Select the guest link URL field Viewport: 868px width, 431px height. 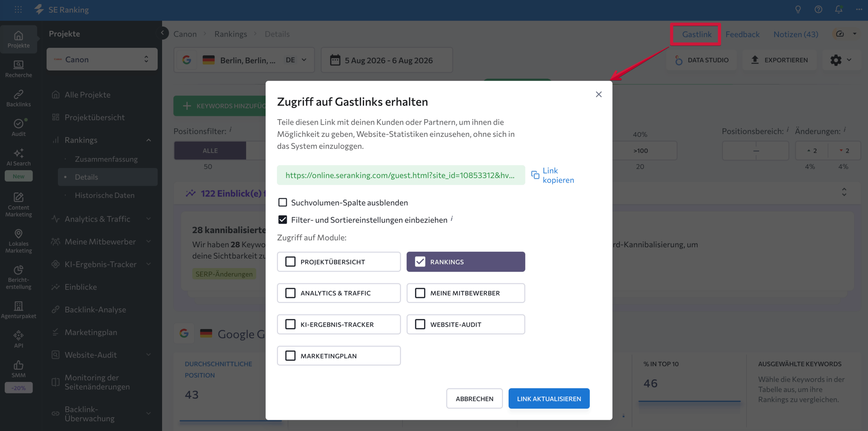tap(401, 175)
